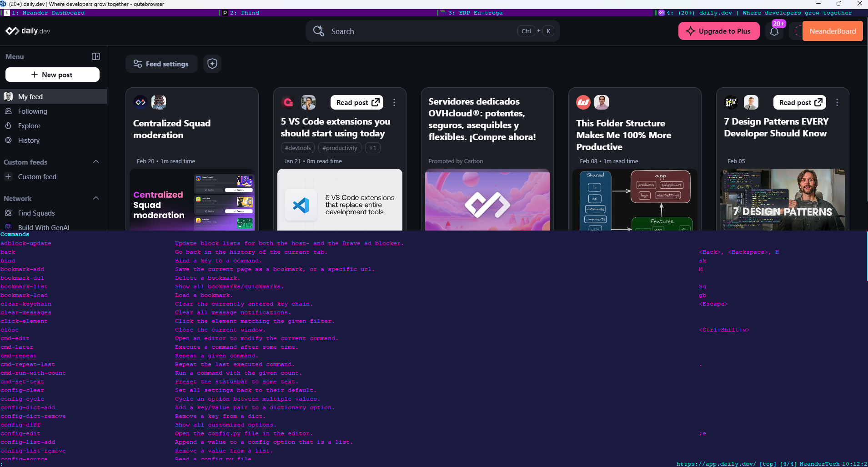Select config-list-add command entry

click(28, 442)
